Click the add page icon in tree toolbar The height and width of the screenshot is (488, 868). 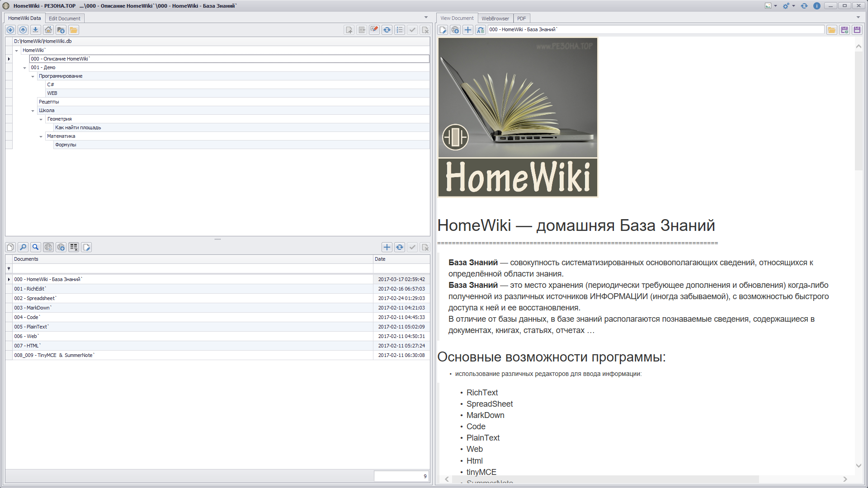tap(349, 30)
